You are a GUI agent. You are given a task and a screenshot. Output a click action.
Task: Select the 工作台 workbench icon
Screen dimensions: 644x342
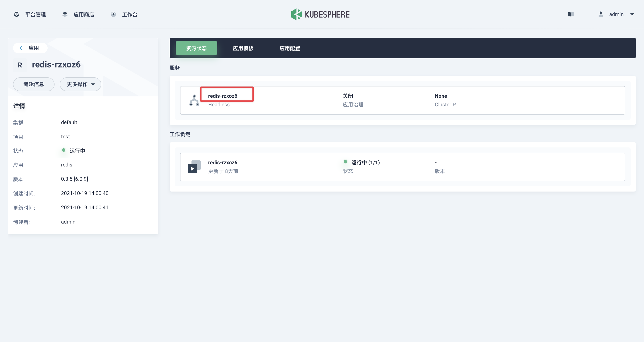113,14
